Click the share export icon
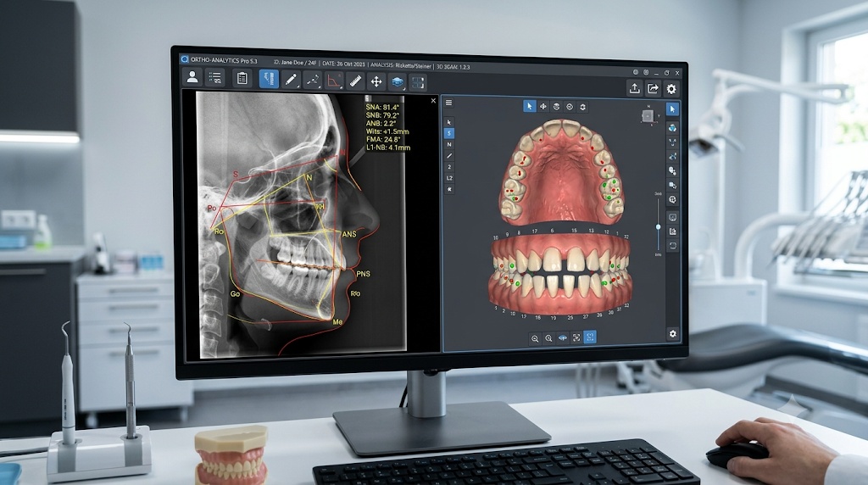 tap(653, 88)
